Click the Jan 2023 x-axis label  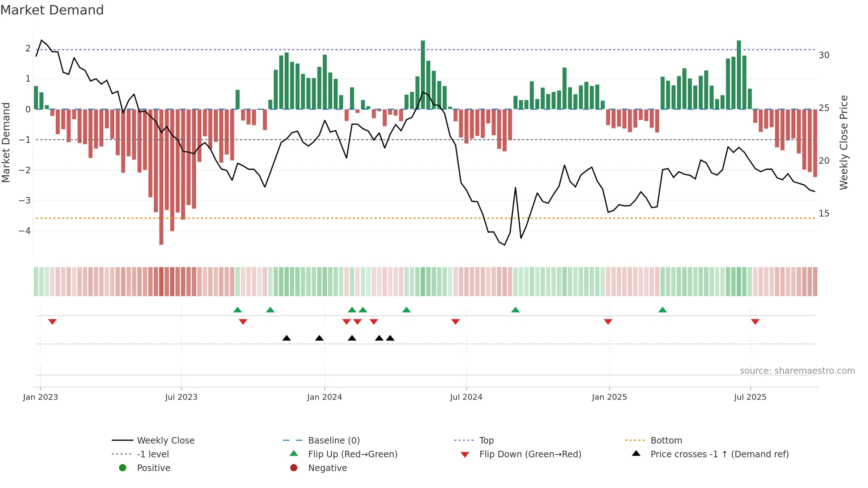pyautogui.click(x=41, y=397)
